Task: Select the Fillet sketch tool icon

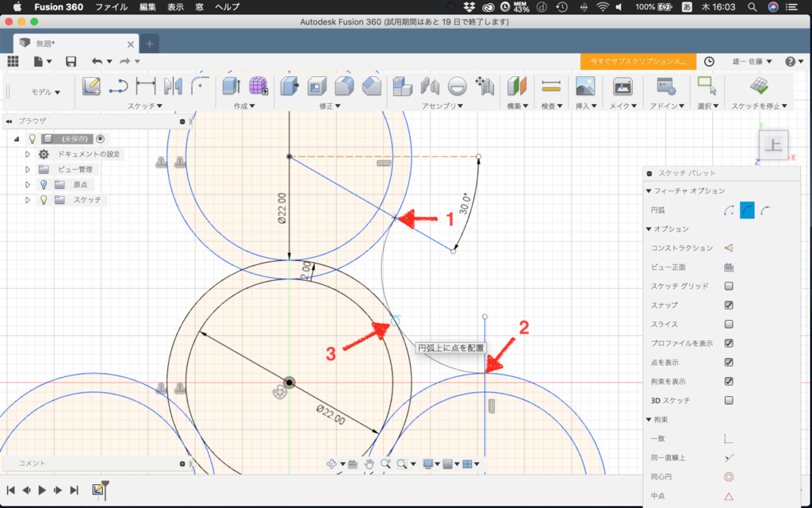Action: [x=200, y=86]
